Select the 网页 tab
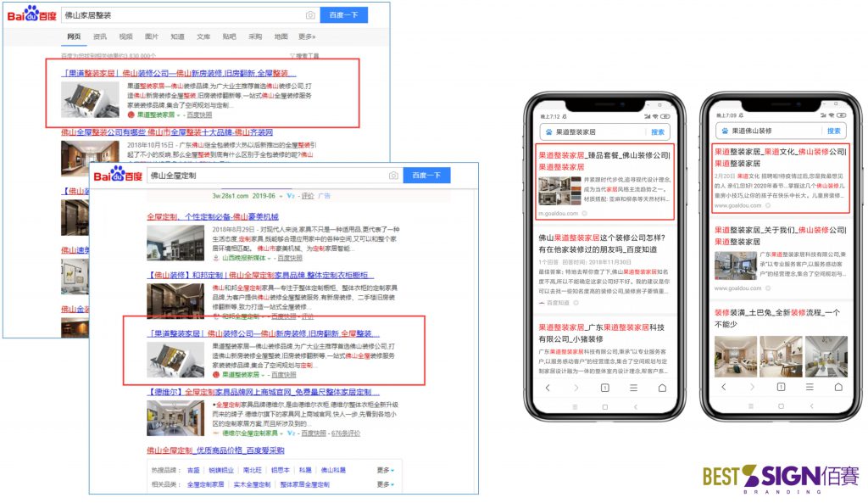 [x=74, y=36]
